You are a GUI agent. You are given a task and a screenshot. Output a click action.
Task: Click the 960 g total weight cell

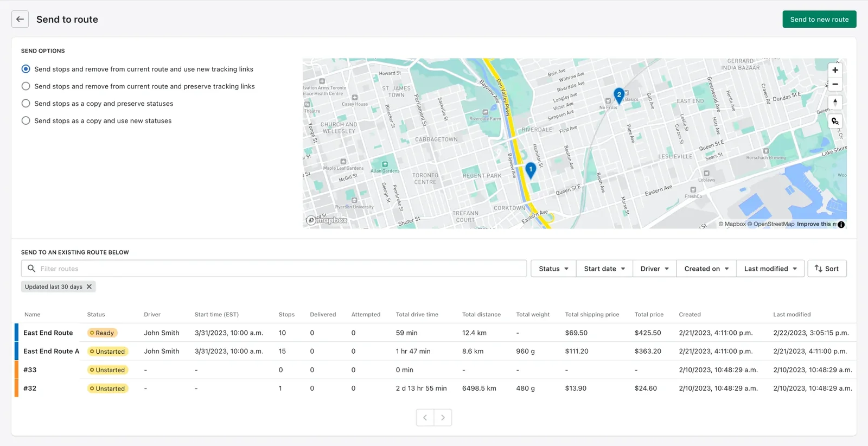526,352
